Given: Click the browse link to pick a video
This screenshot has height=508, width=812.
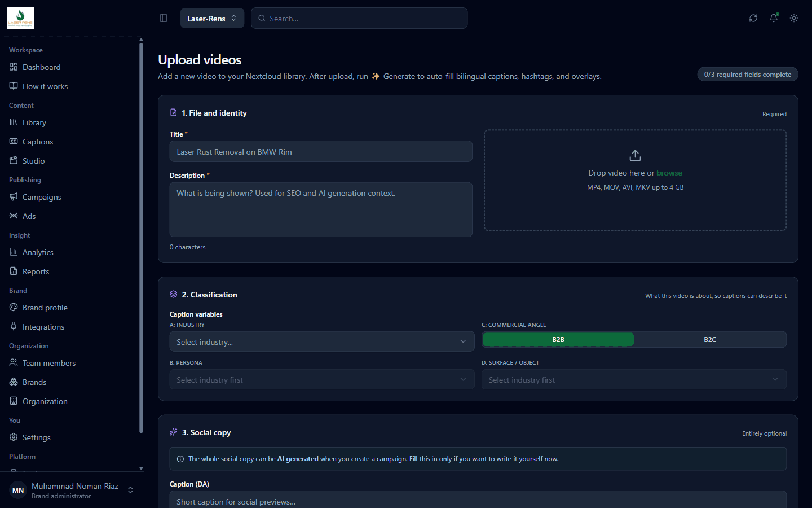Looking at the screenshot, I should click(x=669, y=173).
